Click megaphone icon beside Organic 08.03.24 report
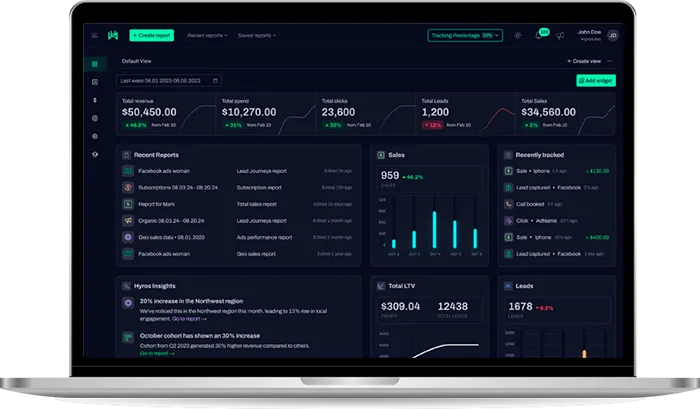Viewport: 700px width, 409px height. point(128,221)
